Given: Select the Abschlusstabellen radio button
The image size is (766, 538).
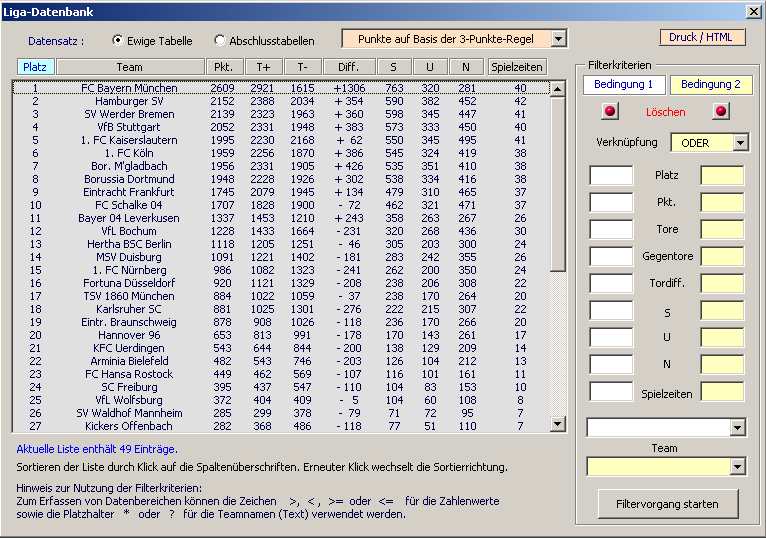Looking at the screenshot, I should click(219, 40).
